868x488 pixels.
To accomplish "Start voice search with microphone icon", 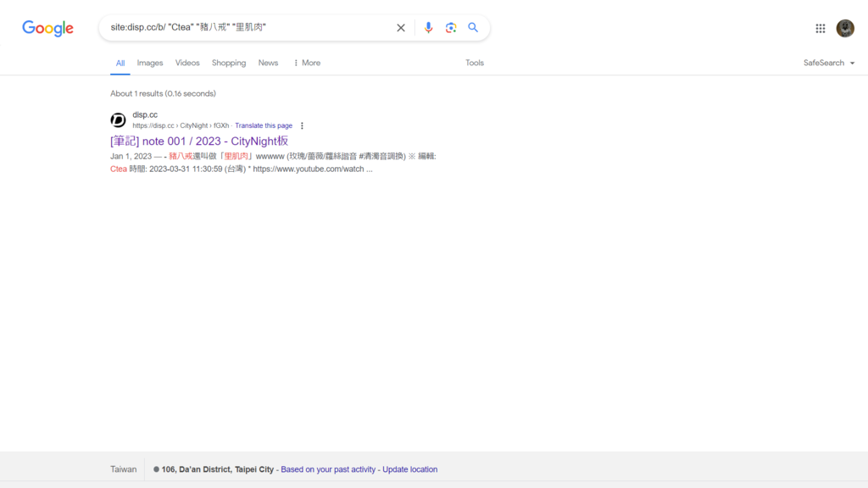I will click(x=428, y=28).
